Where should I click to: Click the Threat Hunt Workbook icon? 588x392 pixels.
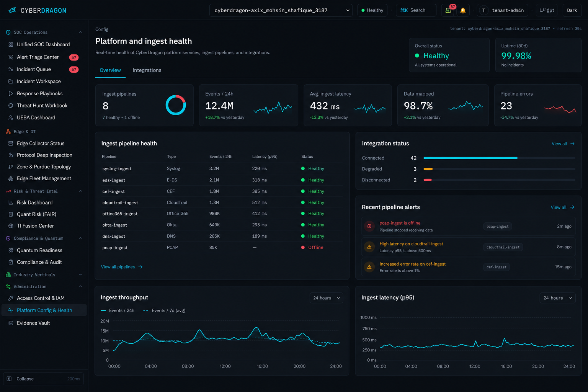(11, 105)
